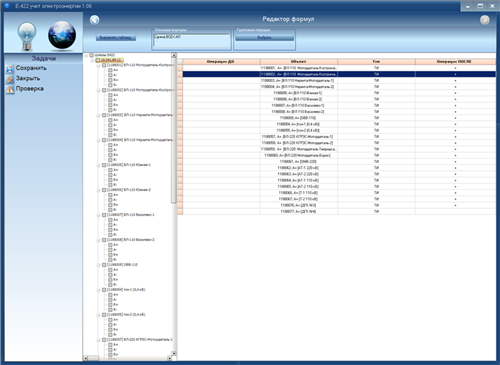Click the globe icon beside the bulb
Image resolution: width=500 pixels, height=365 pixels.
62,35
